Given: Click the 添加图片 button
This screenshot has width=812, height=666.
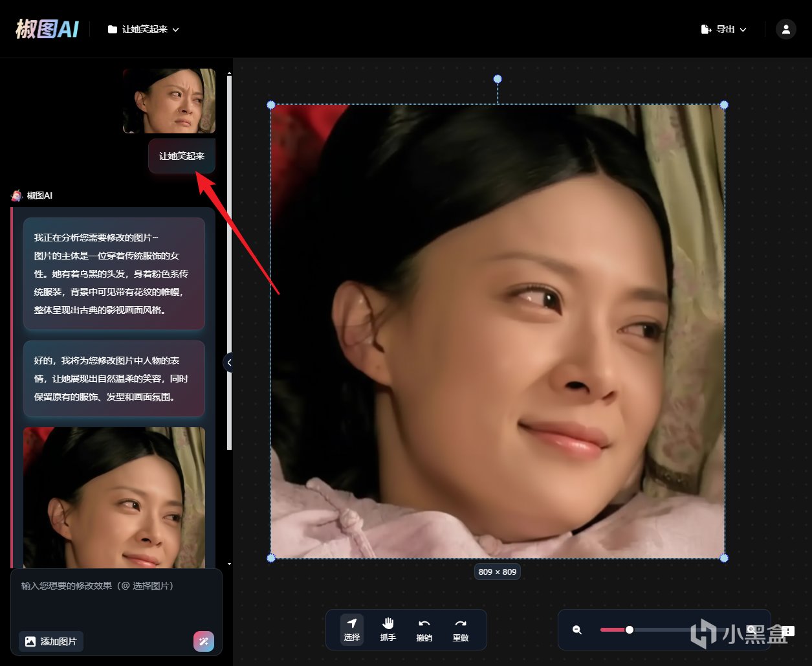Looking at the screenshot, I should point(51,641).
